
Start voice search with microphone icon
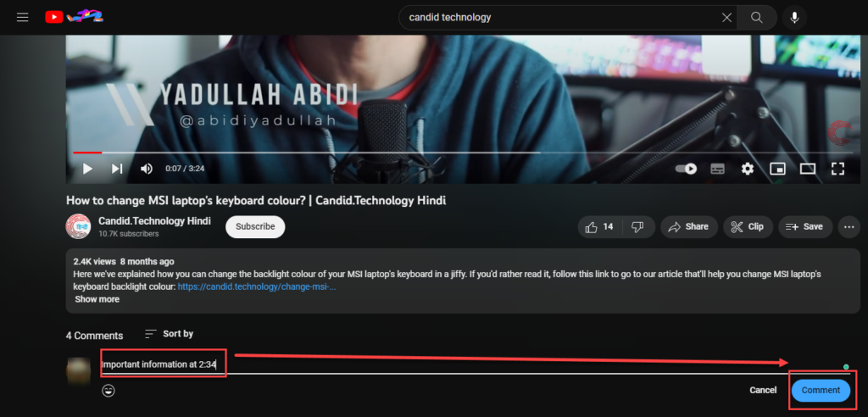(x=794, y=18)
